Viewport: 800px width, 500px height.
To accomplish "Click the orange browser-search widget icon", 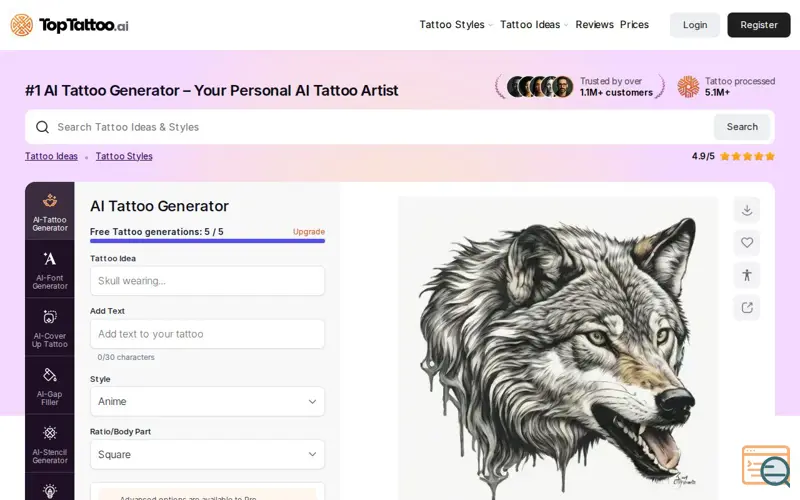I will coord(766,466).
